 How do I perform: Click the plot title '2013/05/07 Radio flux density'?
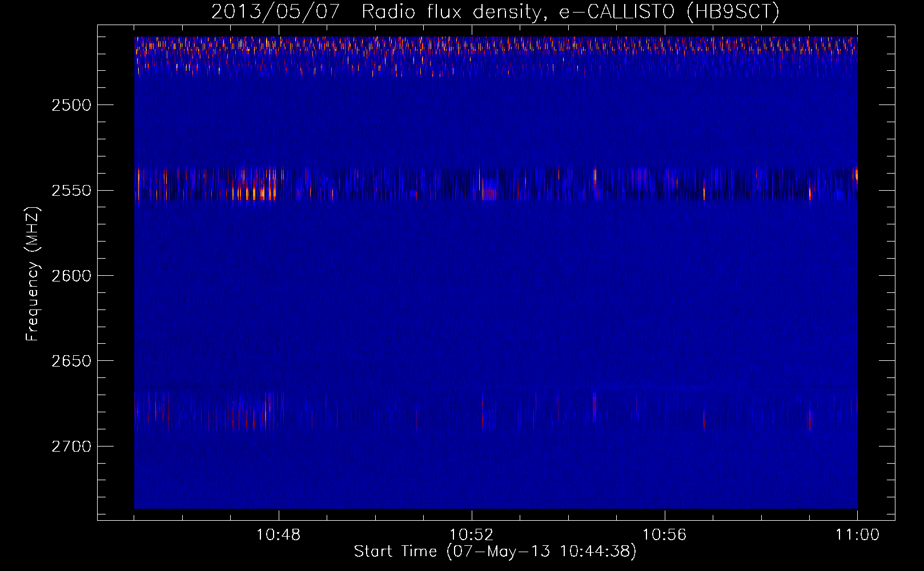[495, 12]
